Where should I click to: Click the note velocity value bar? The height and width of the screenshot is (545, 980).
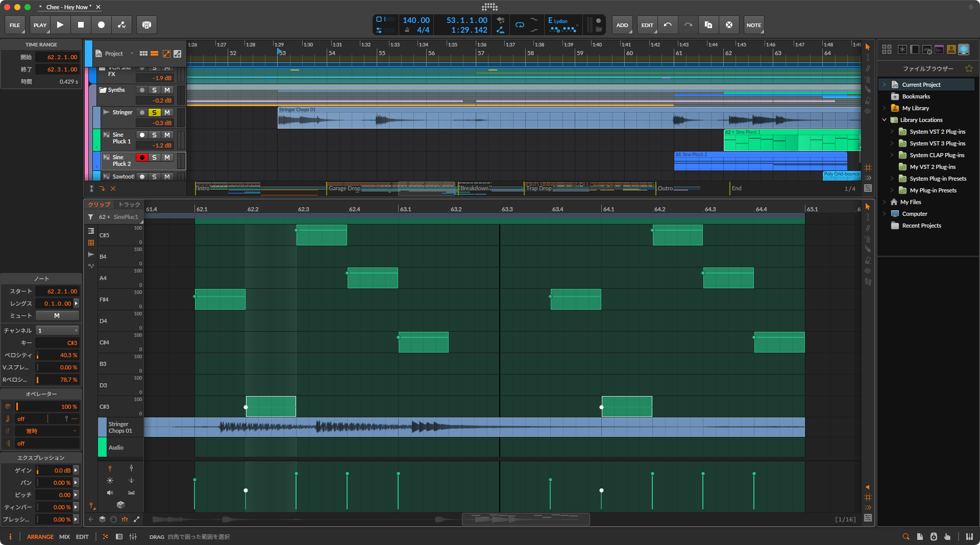(x=57, y=355)
